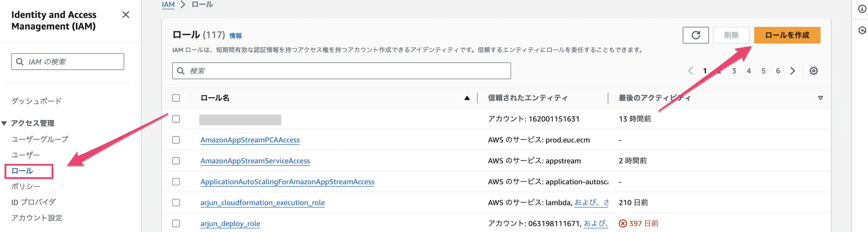
Task: Refresh the roles list
Action: tap(695, 35)
